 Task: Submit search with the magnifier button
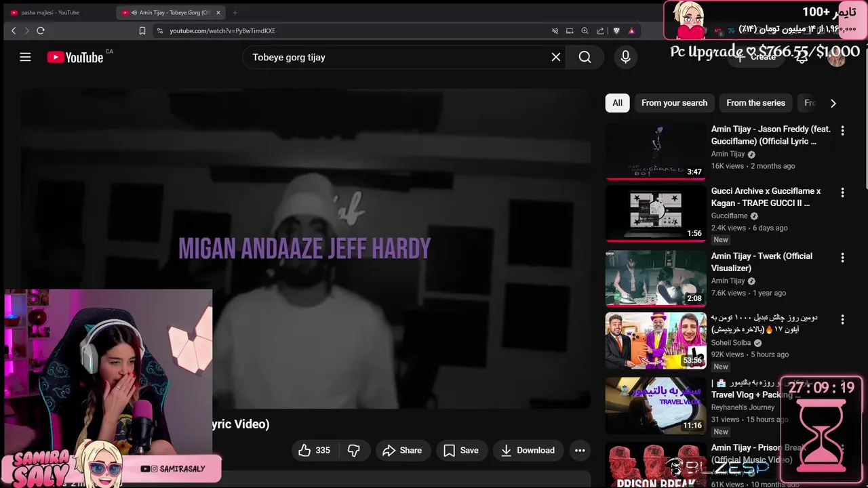[x=585, y=57]
